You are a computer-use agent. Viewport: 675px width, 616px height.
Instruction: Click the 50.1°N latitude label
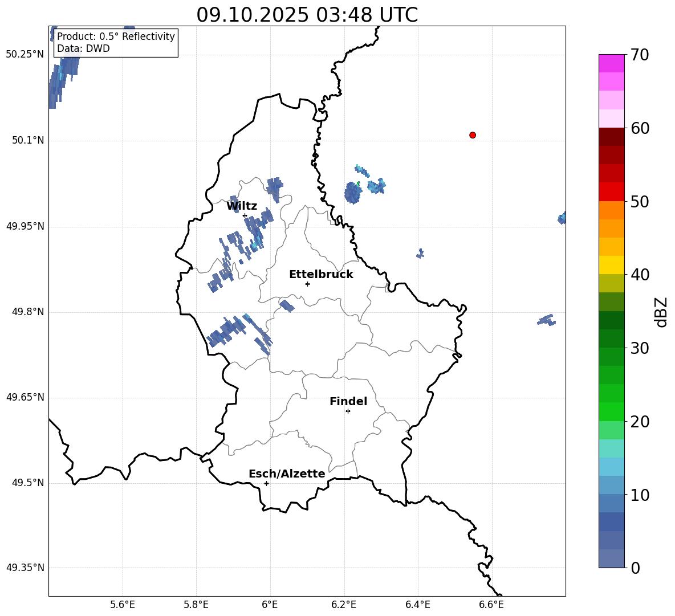click(28, 140)
